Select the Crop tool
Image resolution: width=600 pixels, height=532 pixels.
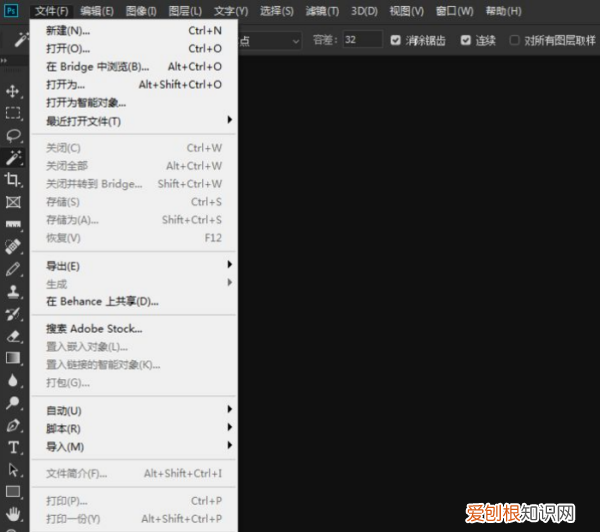pyautogui.click(x=13, y=180)
